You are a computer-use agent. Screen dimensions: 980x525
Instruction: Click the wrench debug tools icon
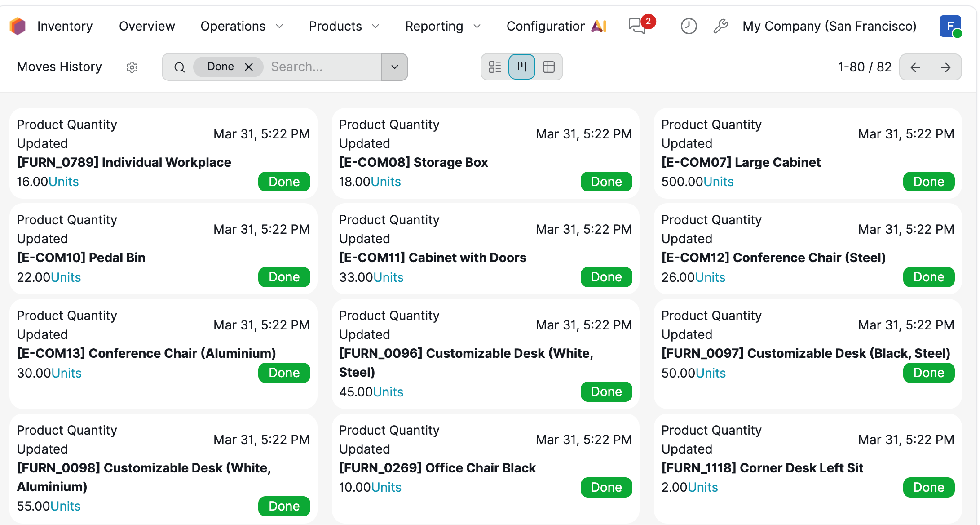(x=720, y=26)
